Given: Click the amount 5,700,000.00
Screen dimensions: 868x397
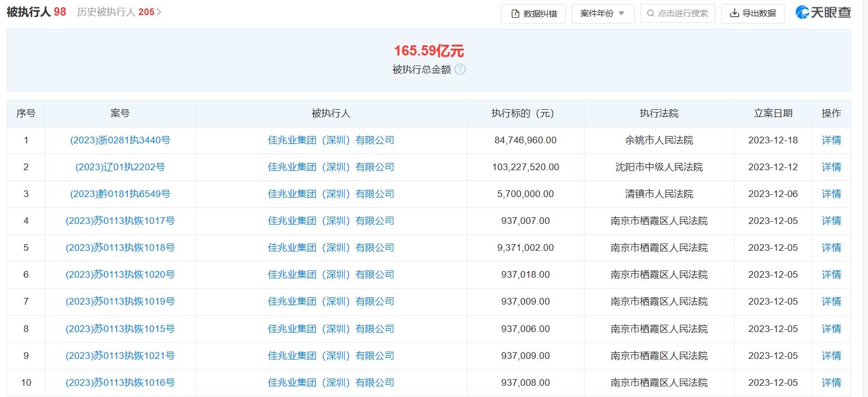Looking at the screenshot, I should pos(526,194).
